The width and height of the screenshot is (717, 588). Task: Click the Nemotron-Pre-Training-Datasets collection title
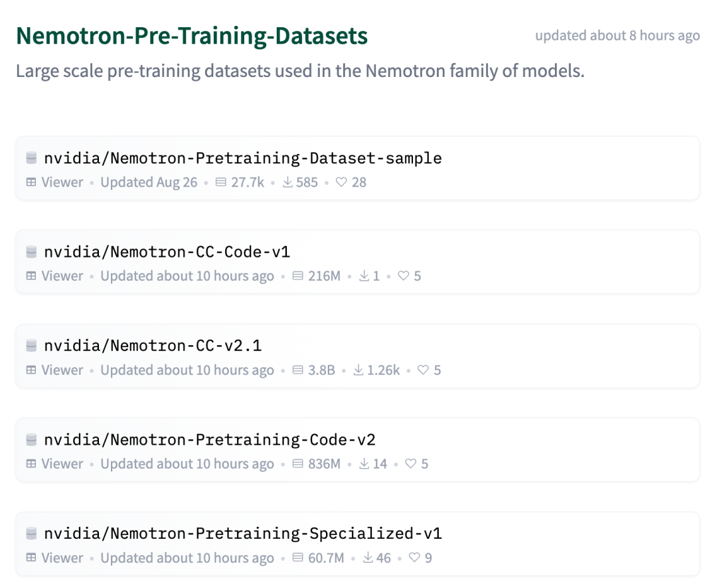pos(192,36)
